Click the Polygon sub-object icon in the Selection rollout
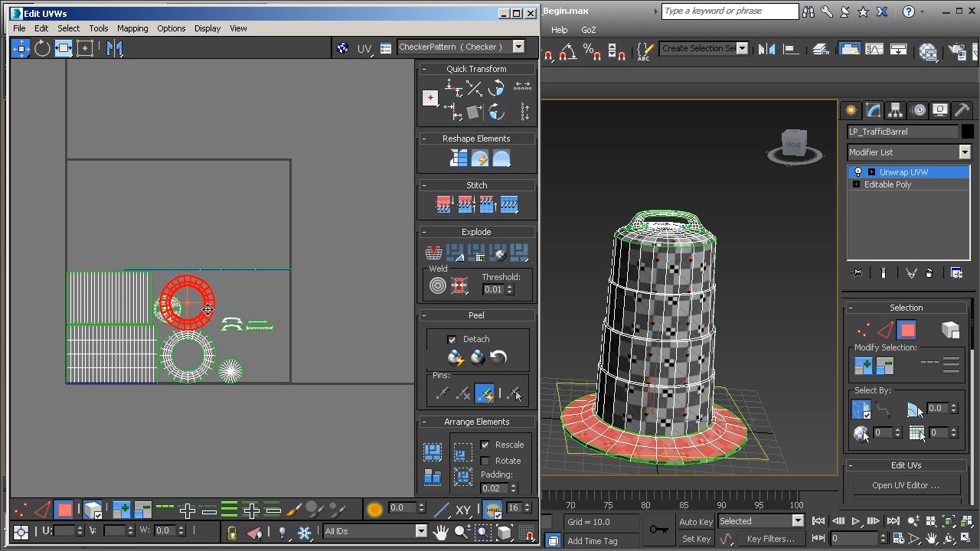980x551 pixels. tap(906, 330)
